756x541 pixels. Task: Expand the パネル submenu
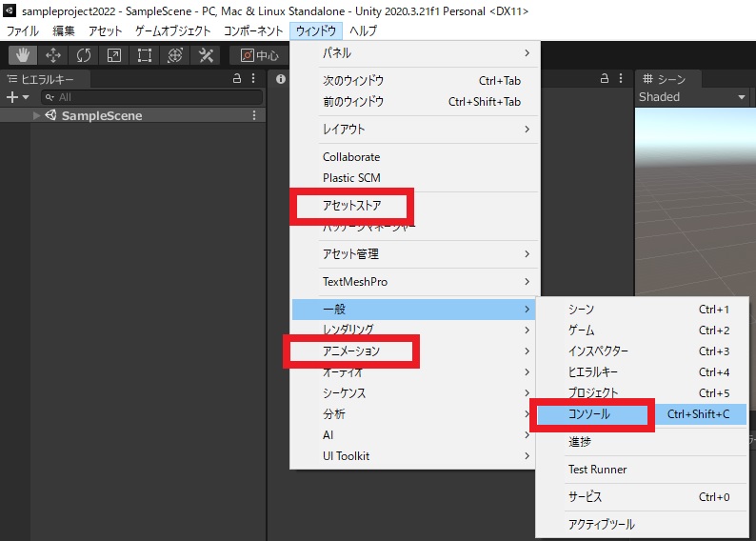click(415, 53)
